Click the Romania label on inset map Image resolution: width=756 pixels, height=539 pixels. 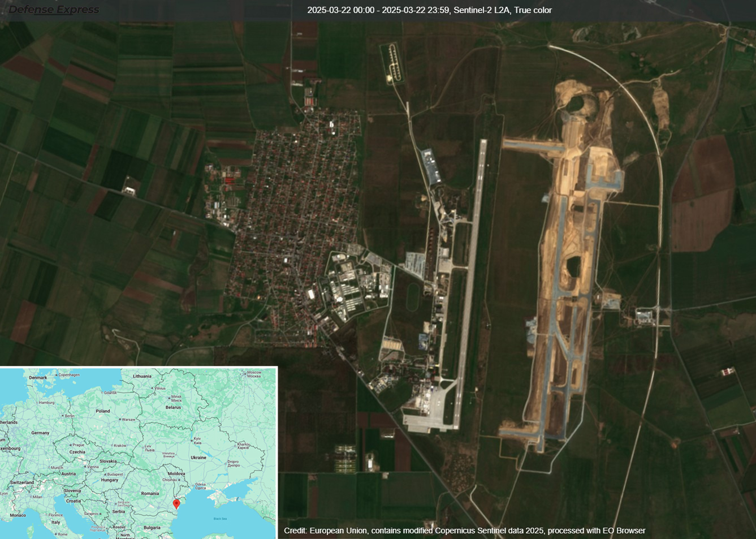[x=150, y=493]
